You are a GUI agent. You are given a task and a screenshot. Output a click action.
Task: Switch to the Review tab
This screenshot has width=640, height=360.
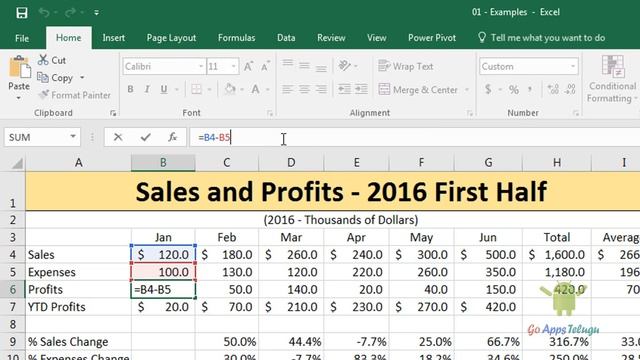331,38
